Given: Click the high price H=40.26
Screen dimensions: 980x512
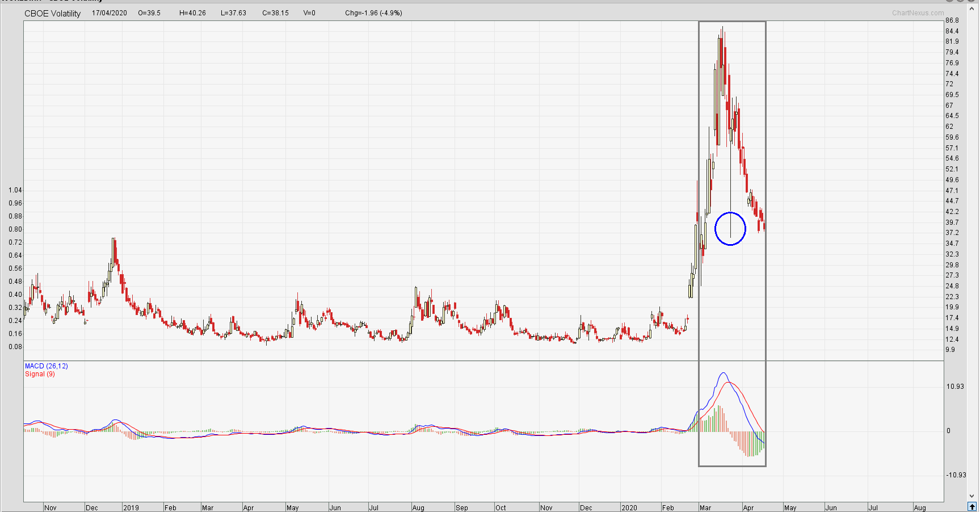Looking at the screenshot, I should [192, 13].
